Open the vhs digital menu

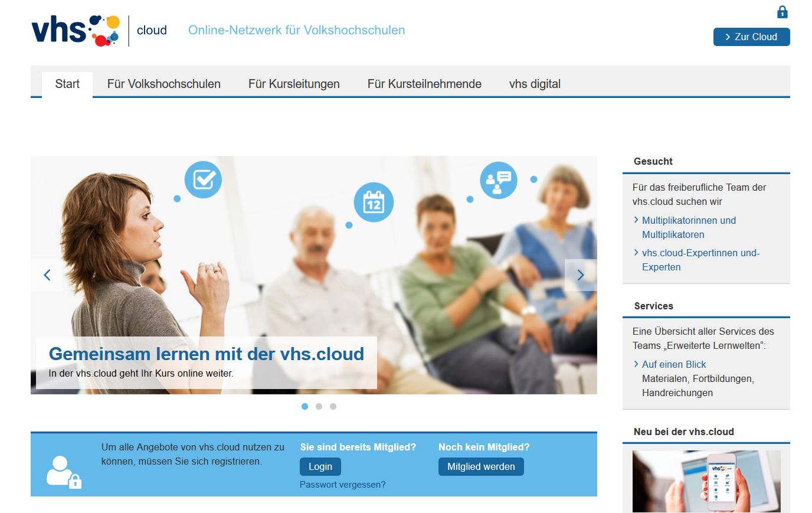click(x=535, y=84)
